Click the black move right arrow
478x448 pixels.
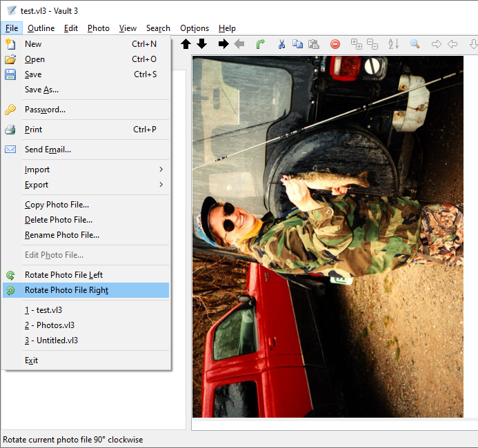tap(223, 44)
